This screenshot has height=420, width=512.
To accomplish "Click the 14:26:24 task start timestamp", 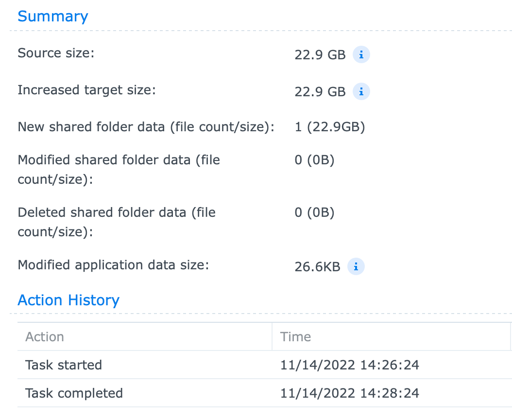I will pyautogui.click(x=349, y=365).
